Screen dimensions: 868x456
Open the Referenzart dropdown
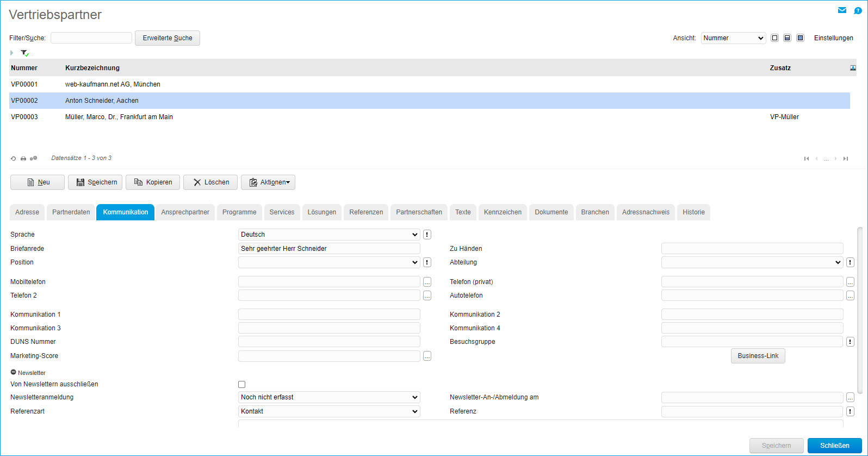pos(329,411)
